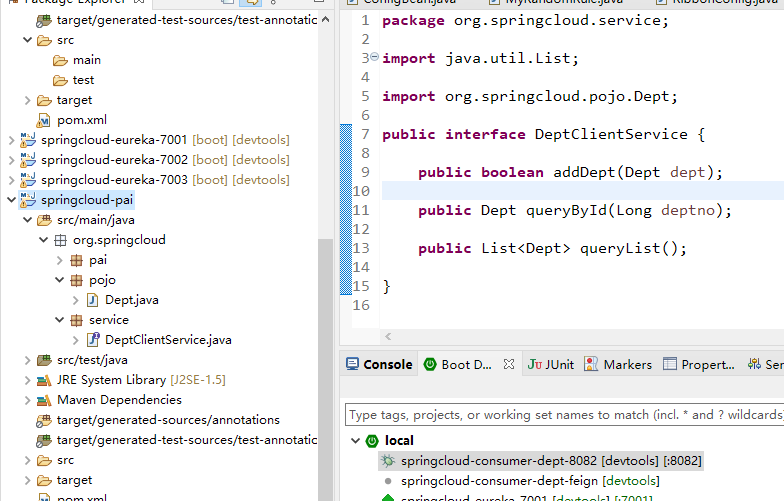Open the JUnit tab
The height and width of the screenshot is (501, 784).
tap(551, 364)
